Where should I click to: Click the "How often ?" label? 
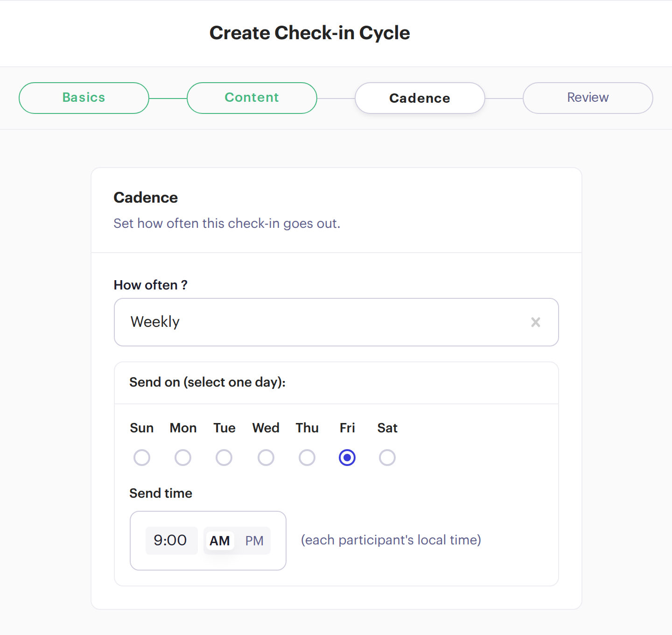coord(151,285)
